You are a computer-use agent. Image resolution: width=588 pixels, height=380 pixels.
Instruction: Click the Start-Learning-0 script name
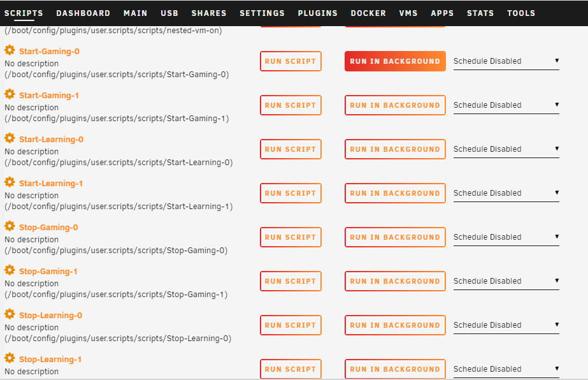pos(52,139)
